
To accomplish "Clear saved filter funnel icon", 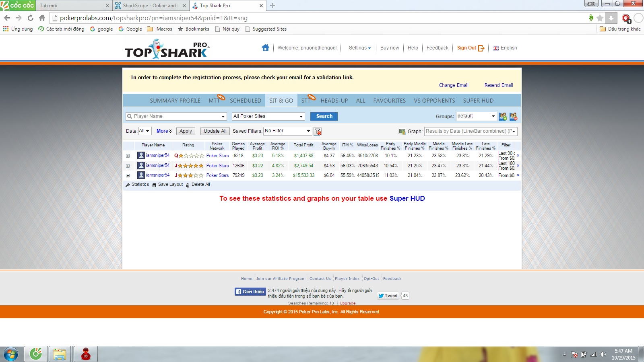I will 318,132.
